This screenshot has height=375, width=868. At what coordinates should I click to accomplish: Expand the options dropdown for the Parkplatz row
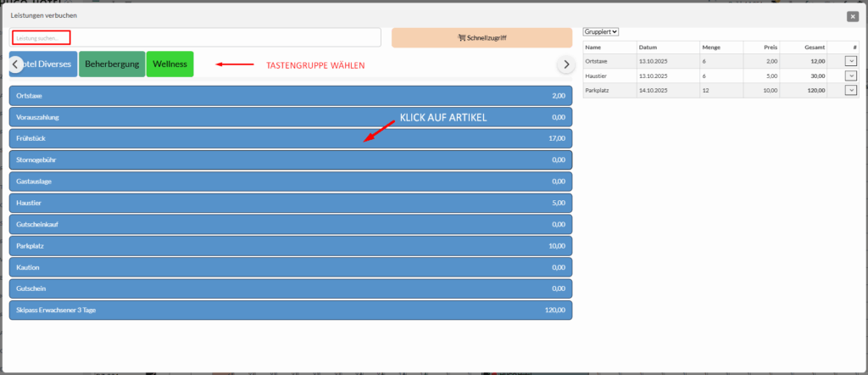(850, 90)
